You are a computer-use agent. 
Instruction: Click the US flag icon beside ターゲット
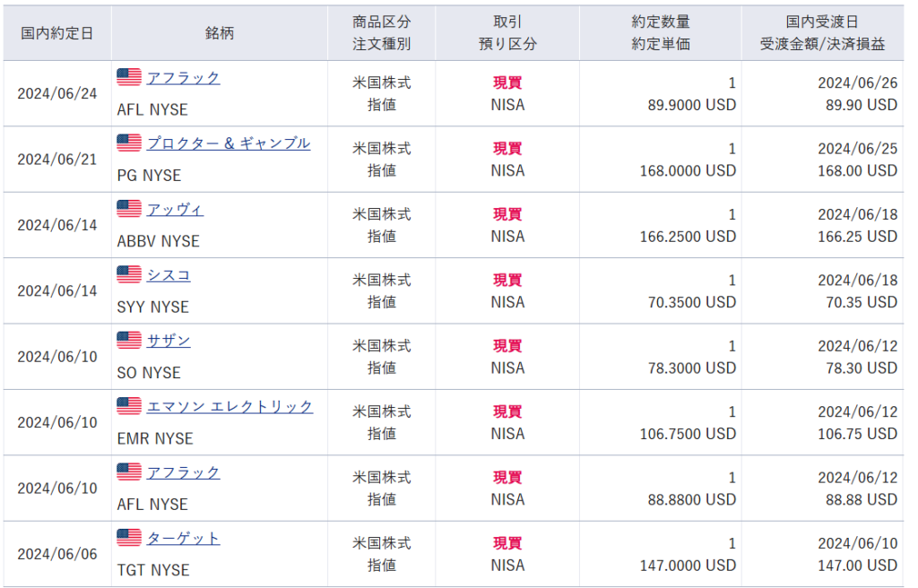click(x=129, y=538)
